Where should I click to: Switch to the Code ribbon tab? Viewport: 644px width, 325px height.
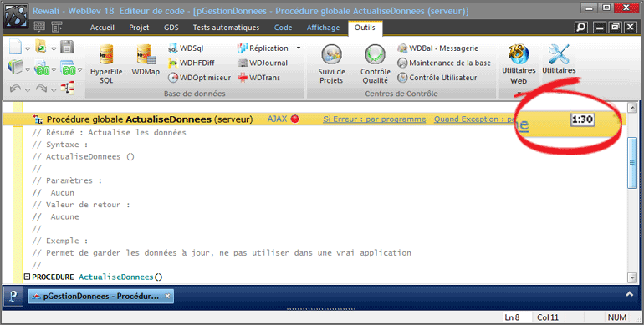click(x=283, y=28)
